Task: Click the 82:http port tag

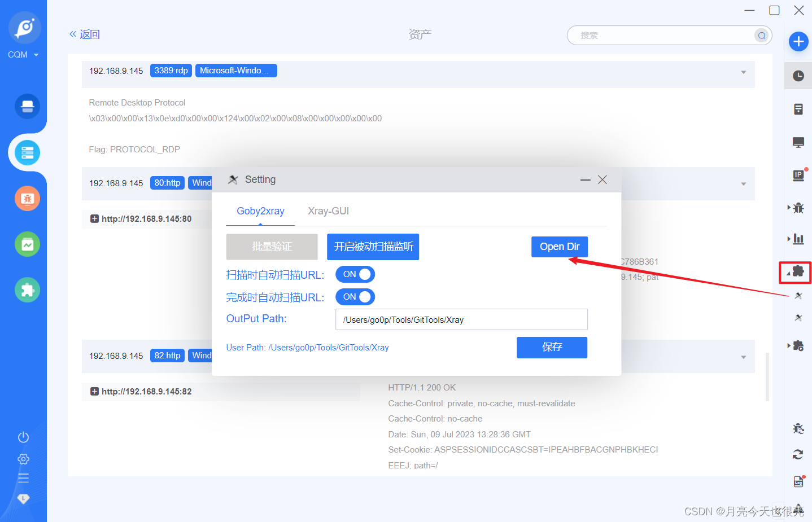Action: tap(167, 356)
